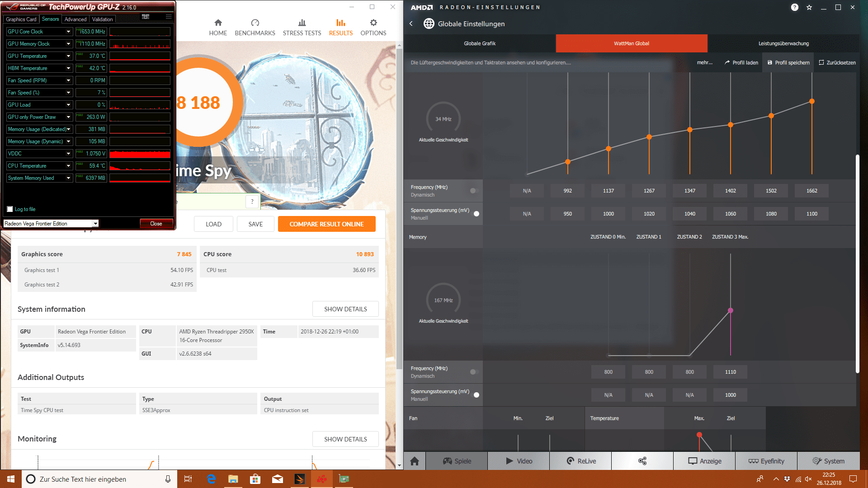Viewport: 868px width, 488px height.
Task: Click the GPU-Z screenshot camera icon
Action: [x=146, y=17]
